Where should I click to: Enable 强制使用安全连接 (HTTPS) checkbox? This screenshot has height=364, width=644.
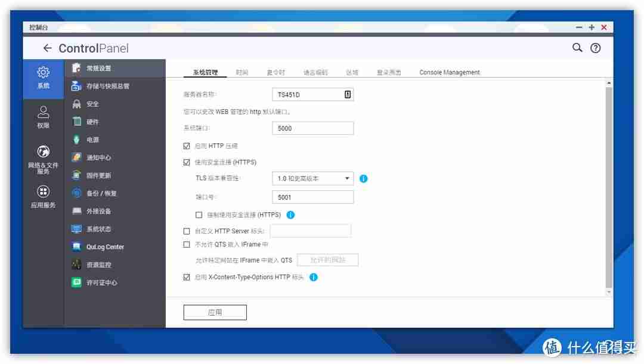click(199, 215)
